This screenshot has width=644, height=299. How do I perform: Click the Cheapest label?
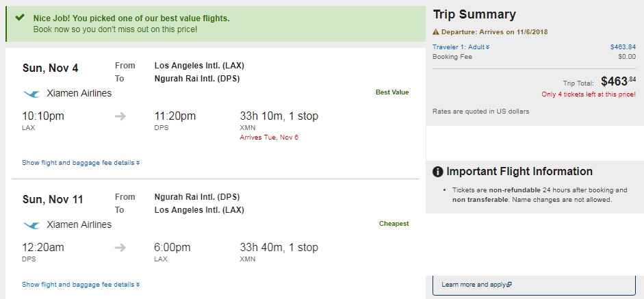[x=394, y=224]
